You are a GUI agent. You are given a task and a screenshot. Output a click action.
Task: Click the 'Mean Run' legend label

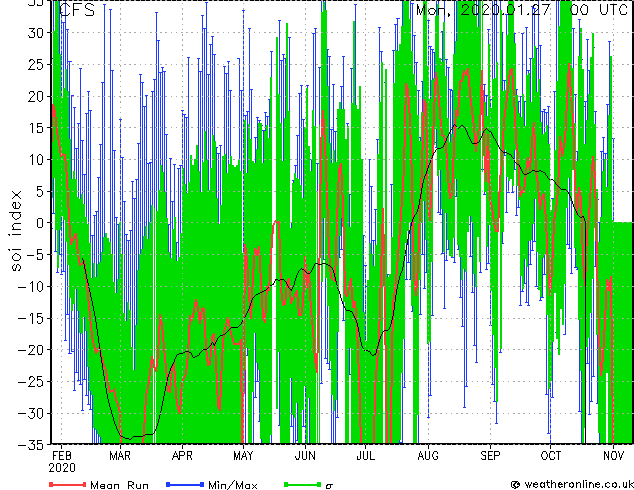click(x=119, y=485)
